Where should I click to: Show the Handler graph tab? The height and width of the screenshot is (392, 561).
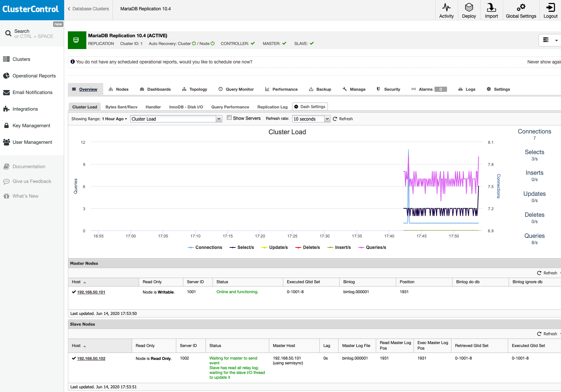[x=153, y=107]
